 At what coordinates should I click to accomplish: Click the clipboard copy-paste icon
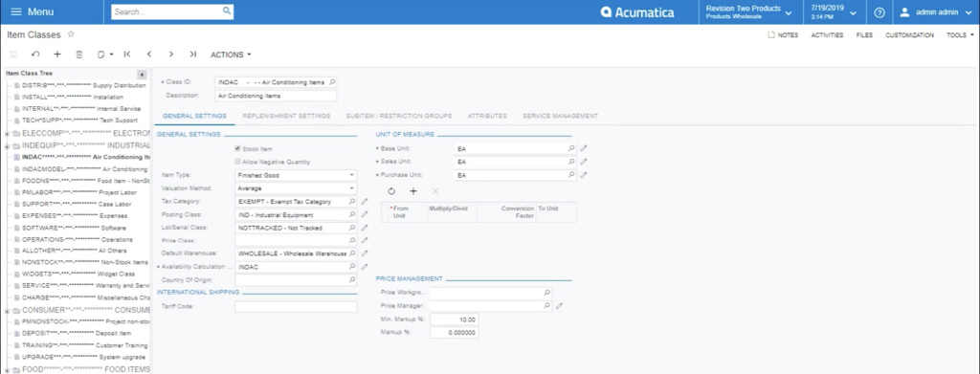[x=101, y=55]
